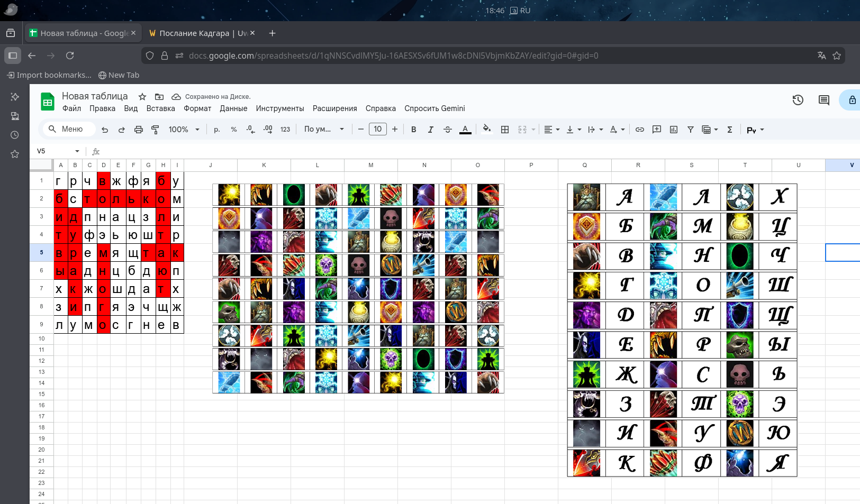Toggle italic formatting

(430, 130)
